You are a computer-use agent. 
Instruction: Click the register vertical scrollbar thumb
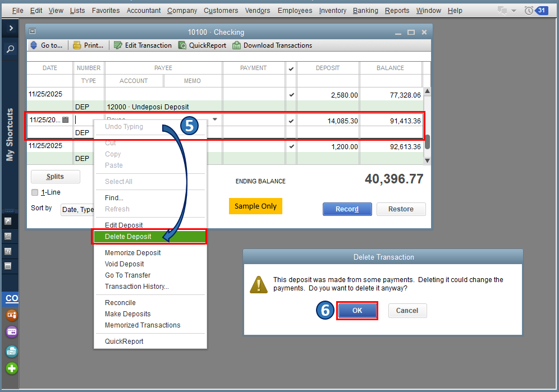coord(427,141)
